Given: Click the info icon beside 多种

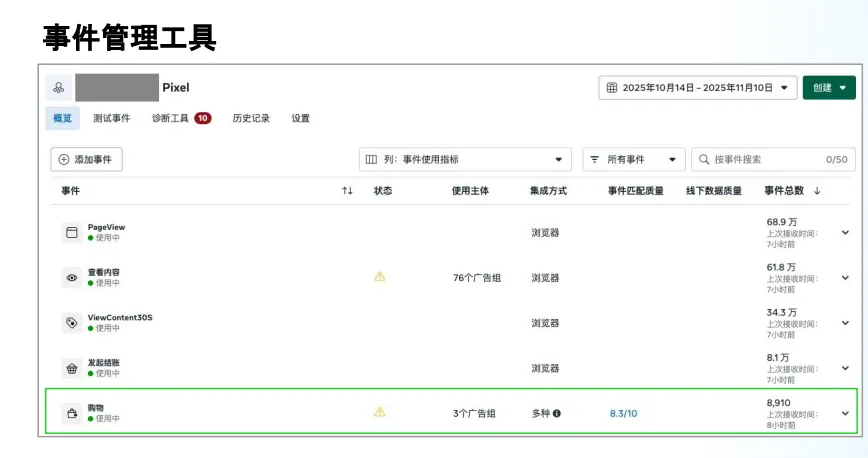Looking at the screenshot, I should pos(557,413).
